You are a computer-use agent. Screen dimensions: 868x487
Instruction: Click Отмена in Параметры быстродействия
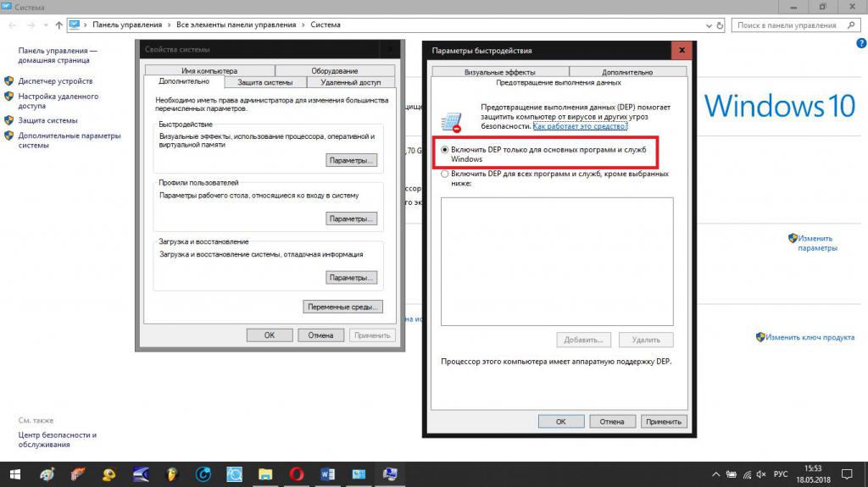click(x=612, y=422)
